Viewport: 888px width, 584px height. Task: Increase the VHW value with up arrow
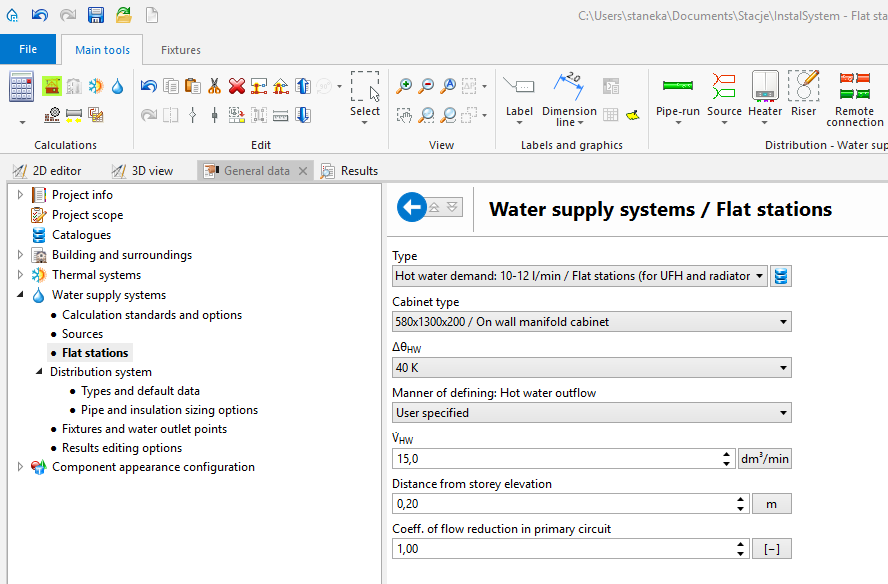tap(726, 454)
